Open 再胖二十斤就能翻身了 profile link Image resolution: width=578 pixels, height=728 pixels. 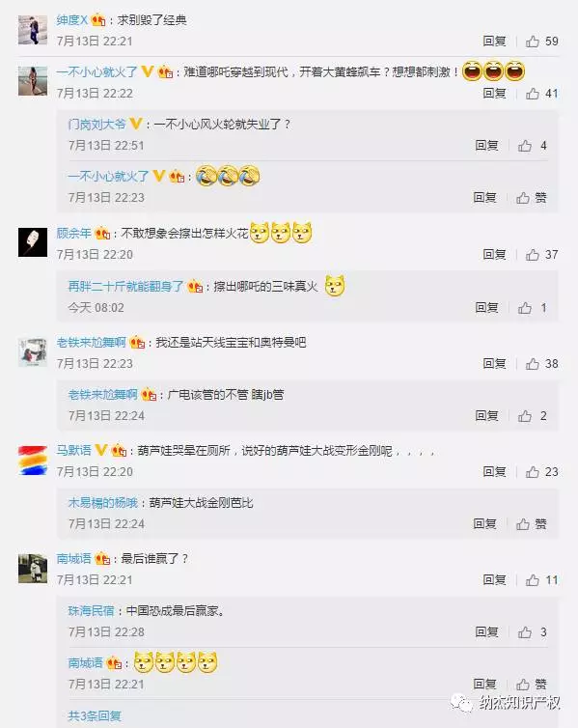125,286
